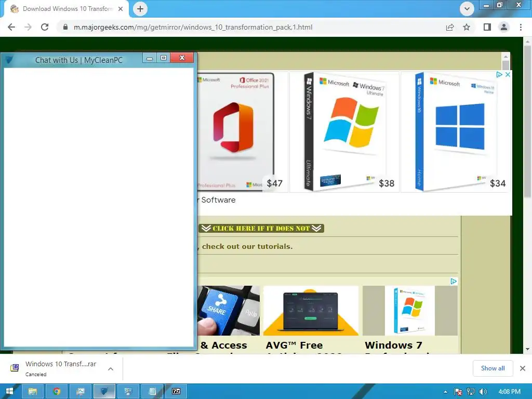This screenshot has height=399, width=532.
Task: Open Chrome's three-dot menu
Action: (x=521, y=27)
